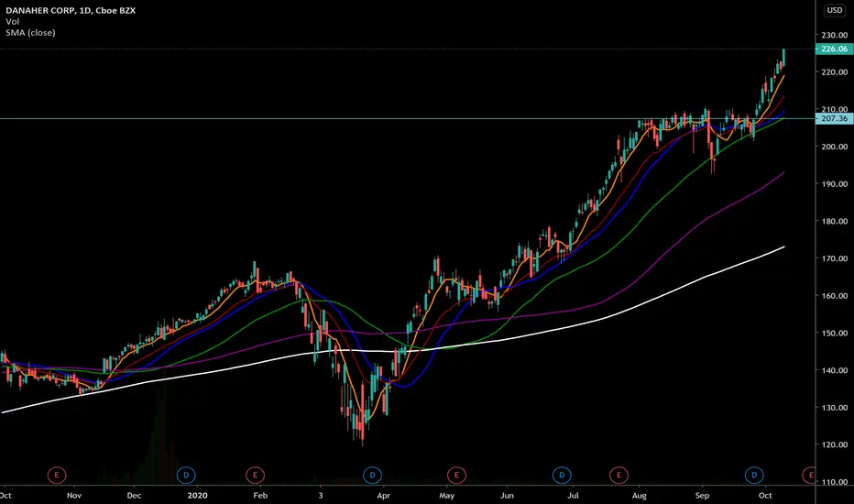854x504 pixels.
Task: Click the 110.00 price axis label
Action: (835, 482)
